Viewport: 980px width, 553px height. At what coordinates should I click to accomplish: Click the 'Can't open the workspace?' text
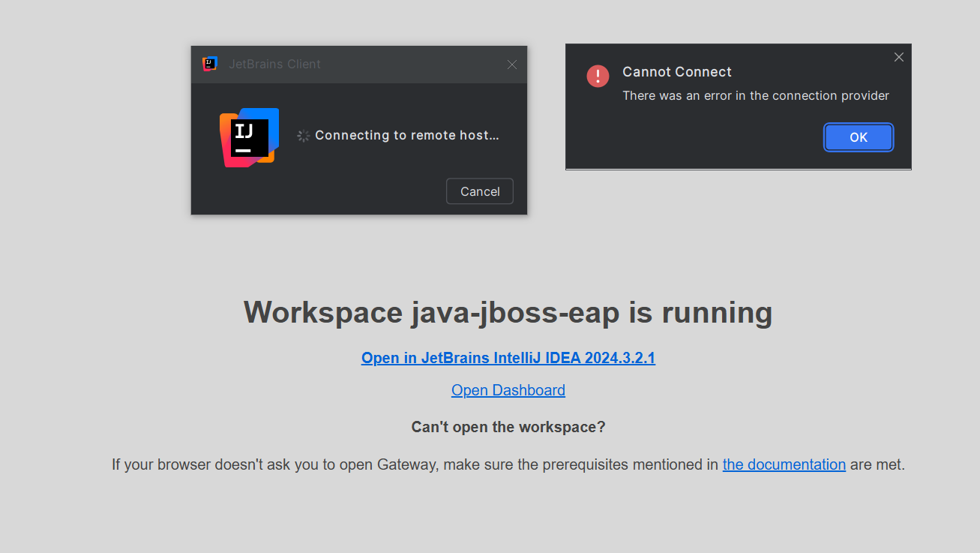click(508, 427)
